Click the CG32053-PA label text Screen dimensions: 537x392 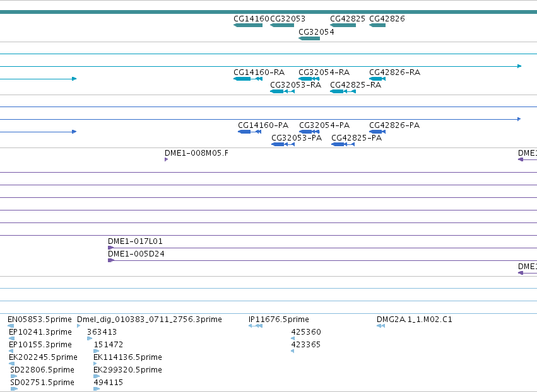[x=297, y=138]
